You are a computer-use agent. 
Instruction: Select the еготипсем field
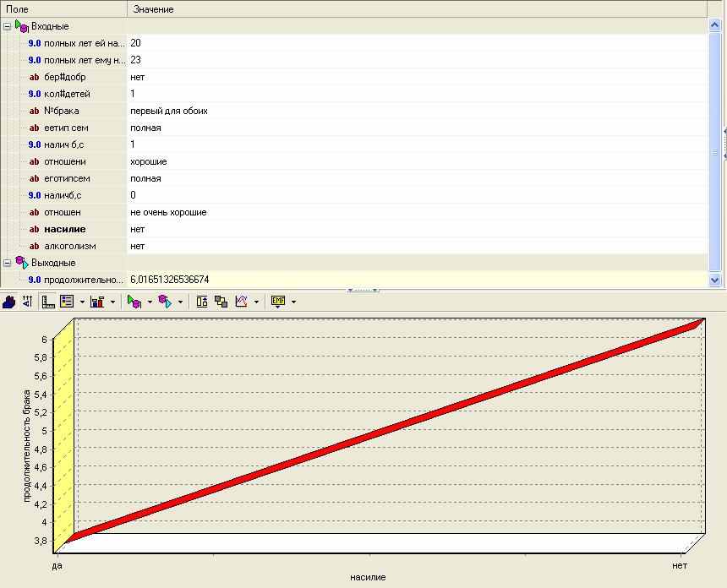(67, 178)
